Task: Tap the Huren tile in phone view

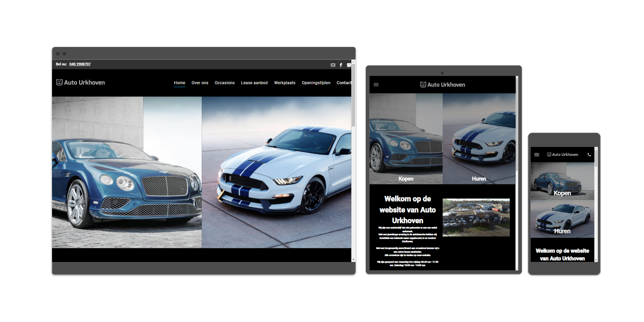Action: click(x=562, y=219)
